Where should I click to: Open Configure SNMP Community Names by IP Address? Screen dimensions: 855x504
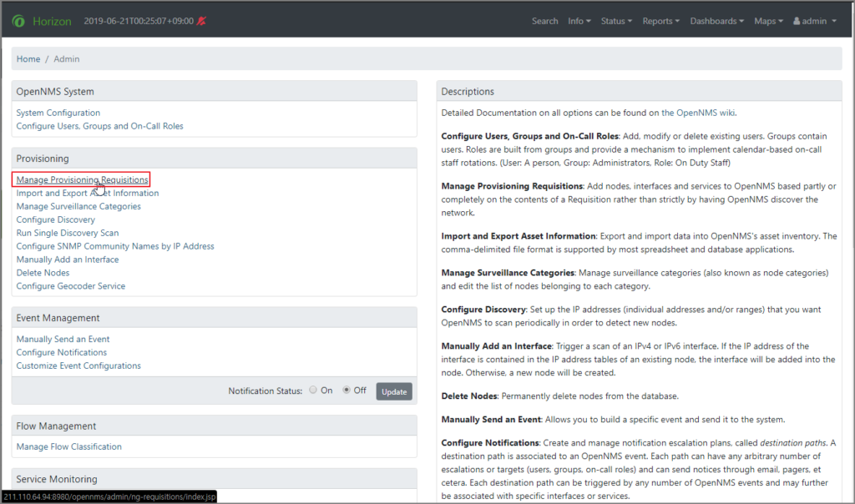click(115, 246)
